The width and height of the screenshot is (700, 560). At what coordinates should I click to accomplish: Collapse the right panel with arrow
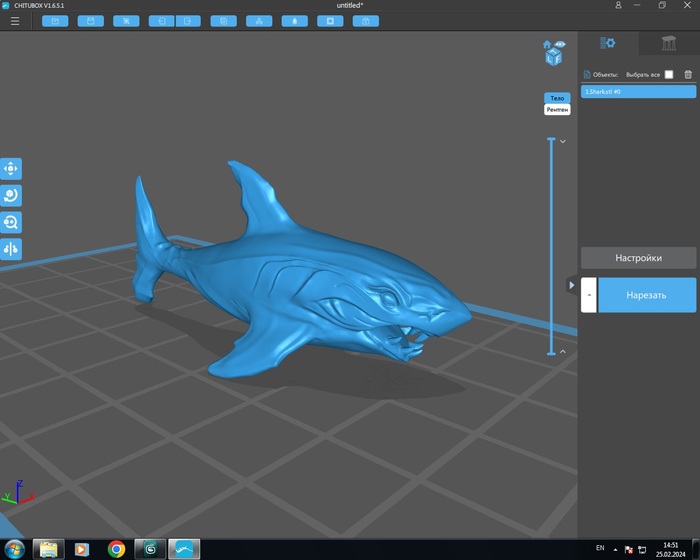coord(572,285)
